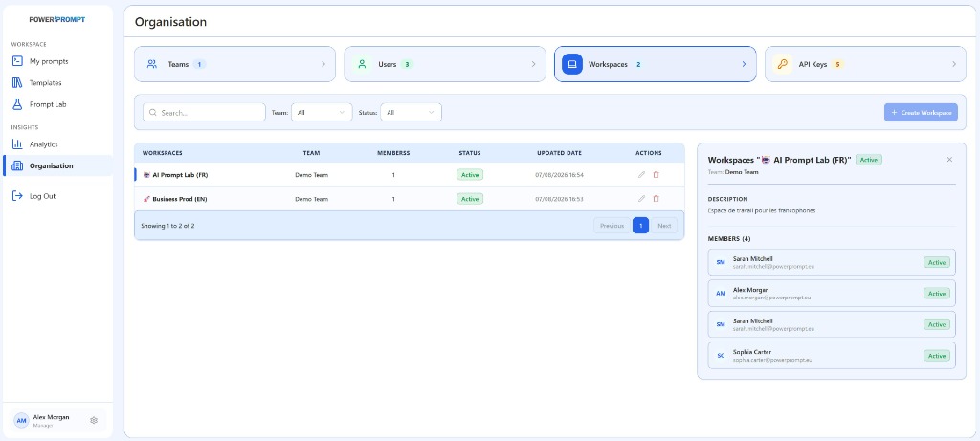The height and width of the screenshot is (441, 980).
Task: Switch to the API Keys tab card
Action: pos(865,64)
